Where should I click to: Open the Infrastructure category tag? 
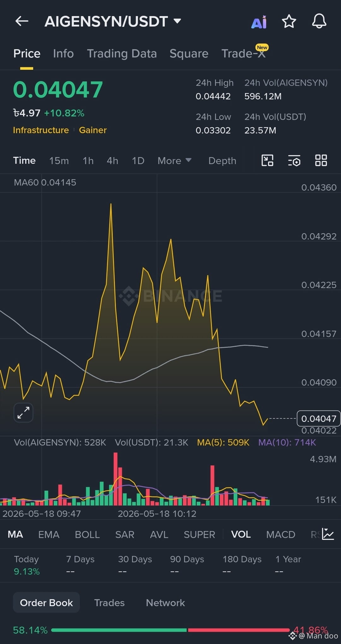pos(41,130)
